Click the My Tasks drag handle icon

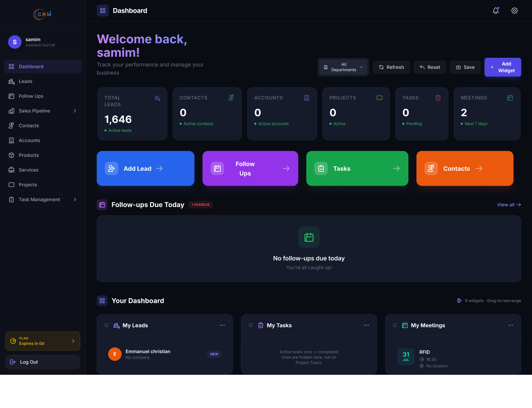coord(251,325)
